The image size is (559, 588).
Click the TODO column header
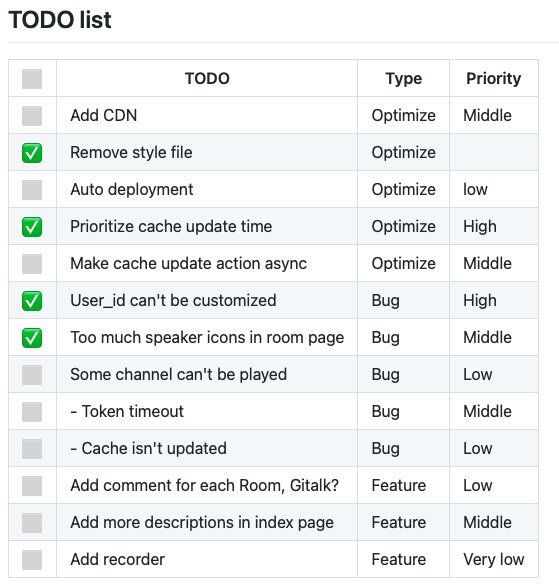point(207,78)
